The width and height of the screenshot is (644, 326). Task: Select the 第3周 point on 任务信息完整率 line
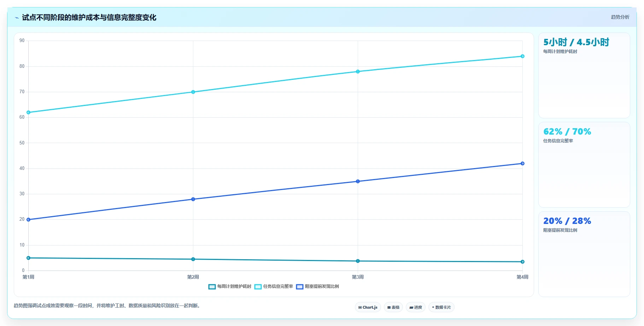358,72
